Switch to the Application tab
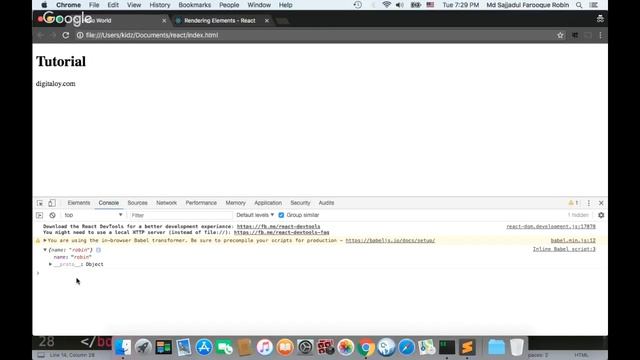This screenshot has width=640, height=360. click(268, 203)
